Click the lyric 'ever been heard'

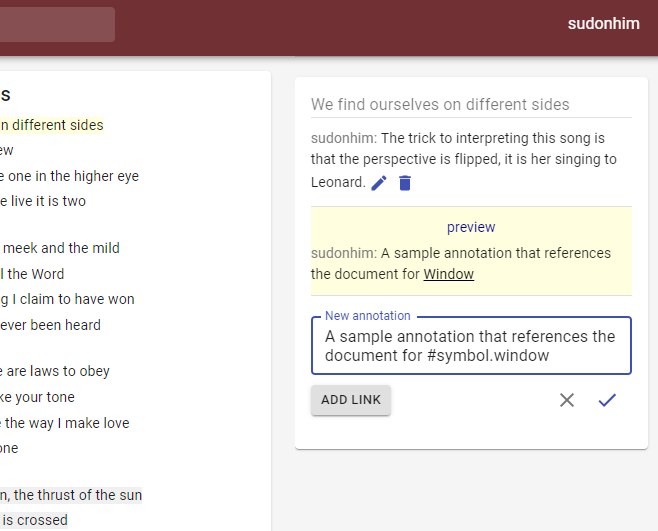[50, 325]
